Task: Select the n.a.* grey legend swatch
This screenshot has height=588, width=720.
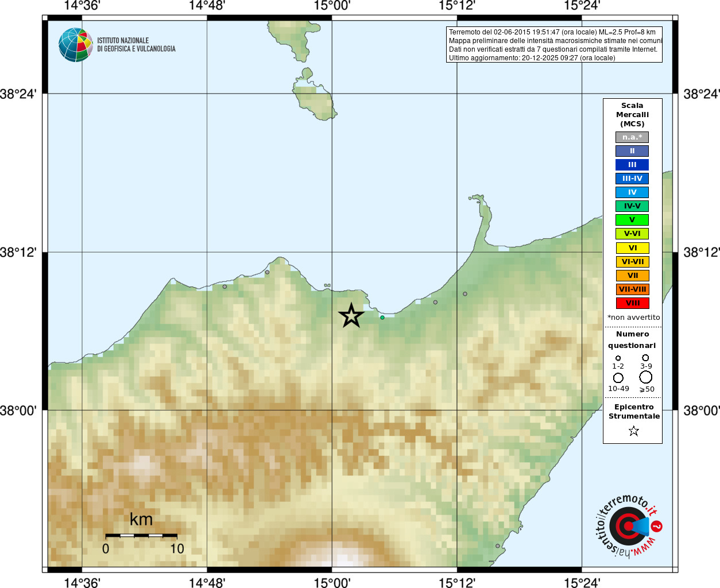Action: (x=632, y=137)
